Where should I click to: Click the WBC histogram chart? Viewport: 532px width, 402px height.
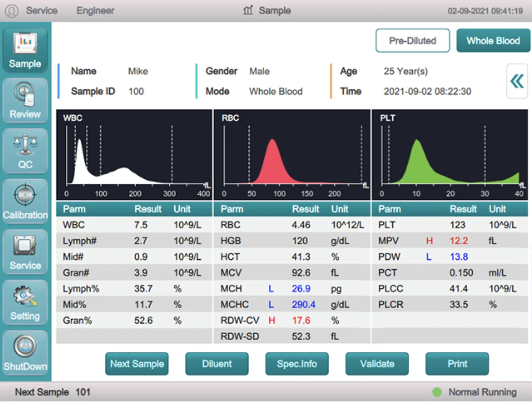coord(134,155)
